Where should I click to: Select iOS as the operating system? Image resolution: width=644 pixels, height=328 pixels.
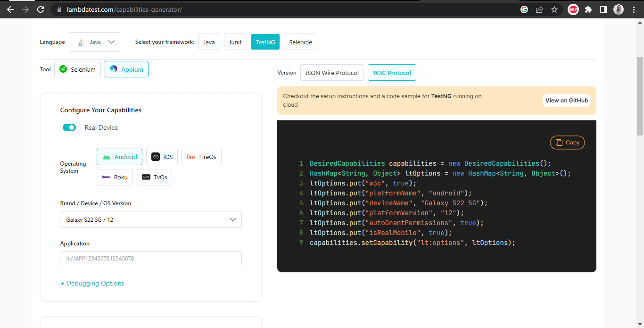(162, 157)
